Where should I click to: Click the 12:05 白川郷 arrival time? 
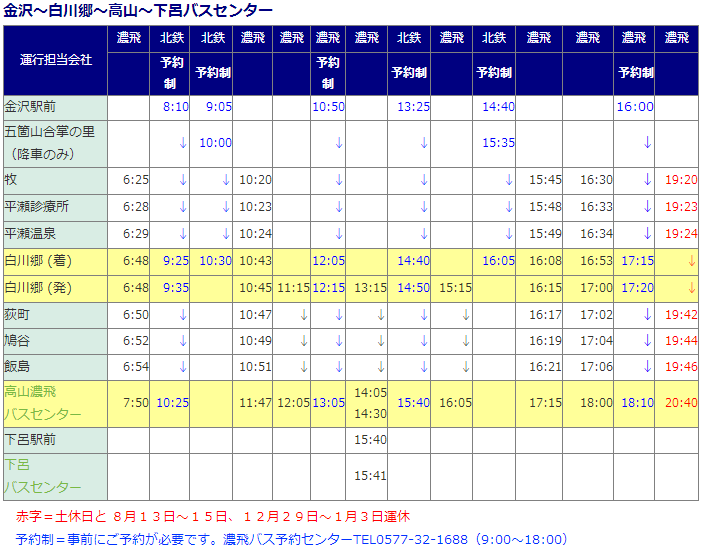point(328,261)
